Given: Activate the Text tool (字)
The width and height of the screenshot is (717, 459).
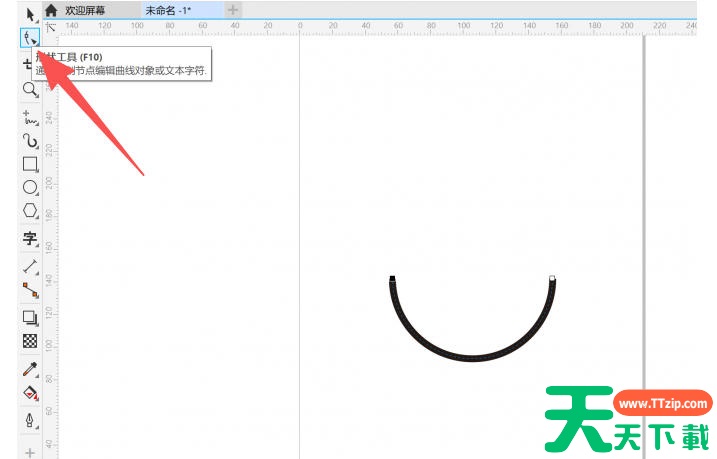Looking at the screenshot, I should click(x=30, y=239).
